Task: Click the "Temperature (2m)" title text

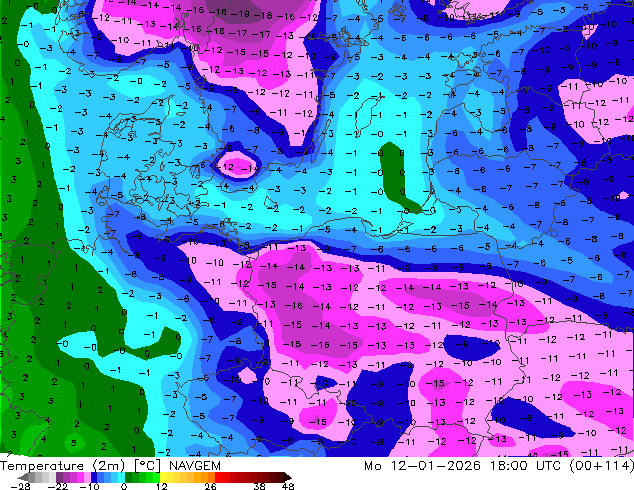Action: point(62,466)
